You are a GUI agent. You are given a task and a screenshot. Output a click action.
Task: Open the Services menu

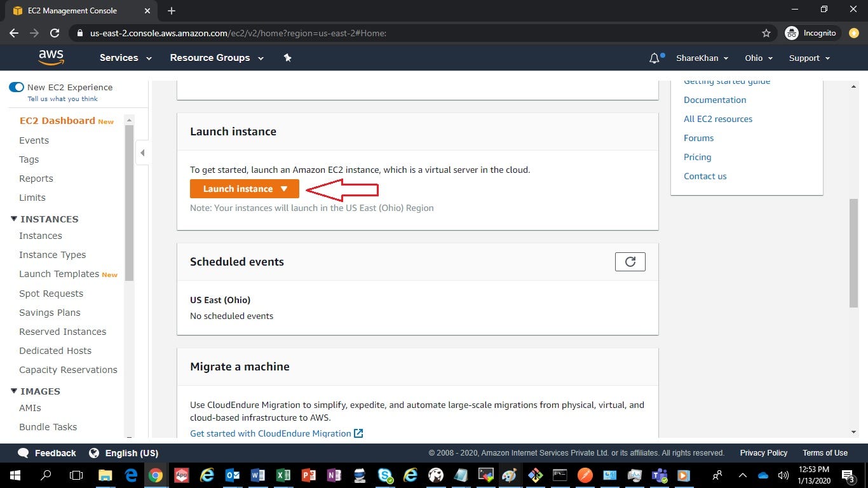(x=125, y=58)
